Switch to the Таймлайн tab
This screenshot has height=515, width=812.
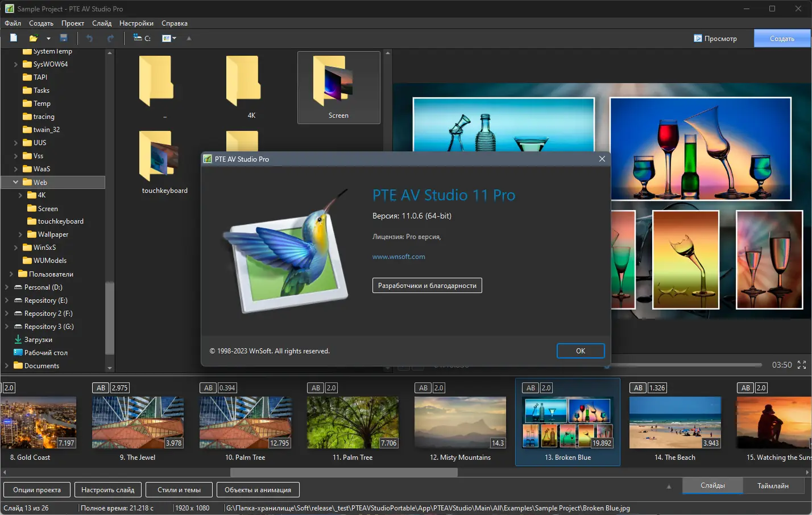(x=772, y=486)
